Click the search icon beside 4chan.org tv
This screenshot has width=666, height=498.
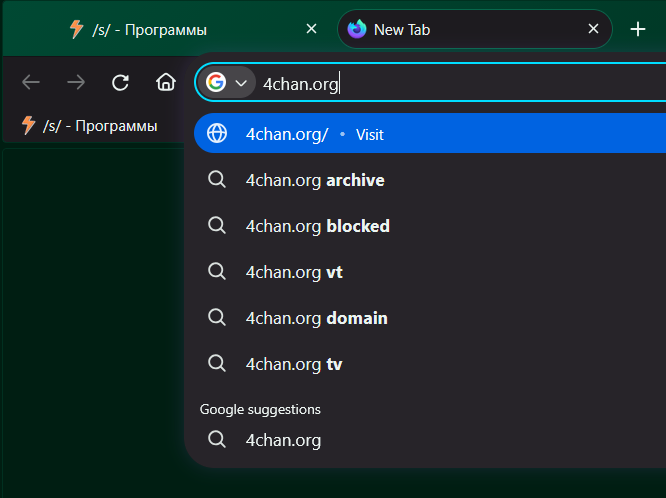217,364
